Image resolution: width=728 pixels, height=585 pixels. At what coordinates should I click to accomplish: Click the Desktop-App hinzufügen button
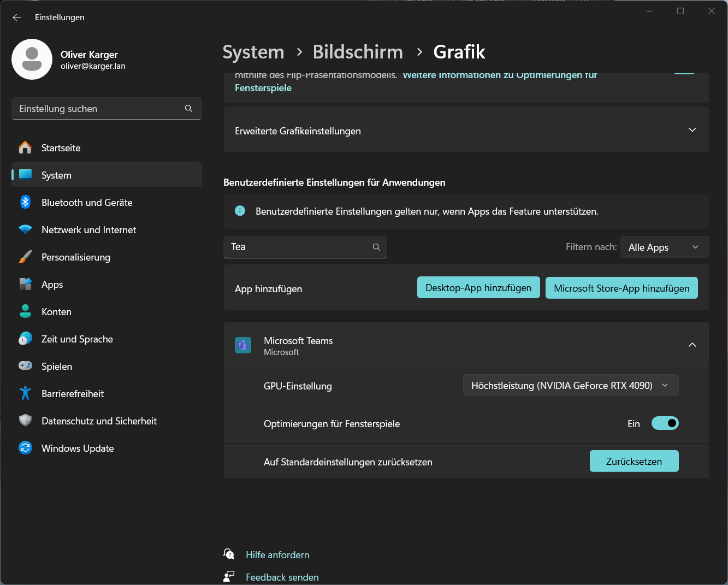click(478, 288)
